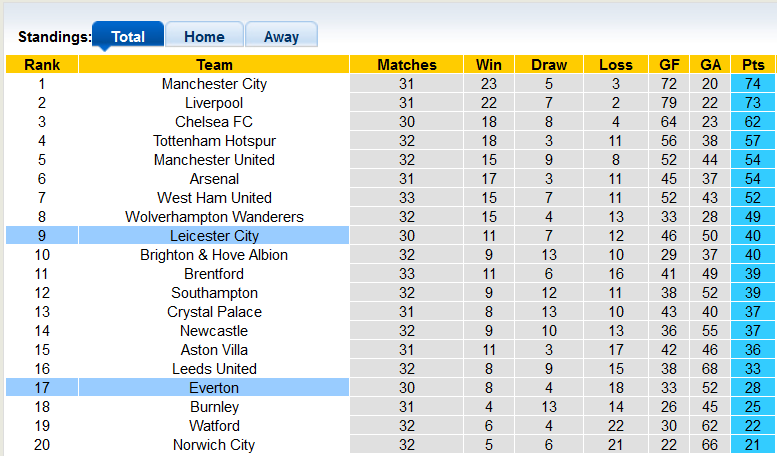Click the Pts column header
The image size is (777, 456).
[753, 65]
